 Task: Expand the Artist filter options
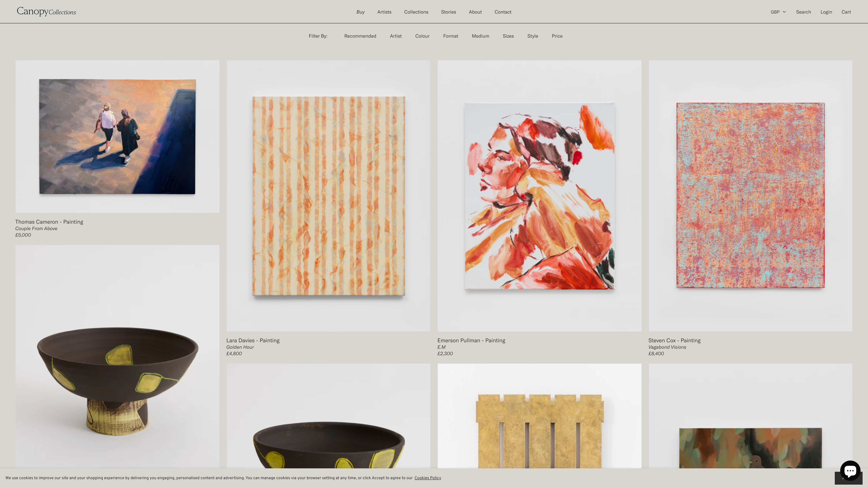pyautogui.click(x=396, y=36)
